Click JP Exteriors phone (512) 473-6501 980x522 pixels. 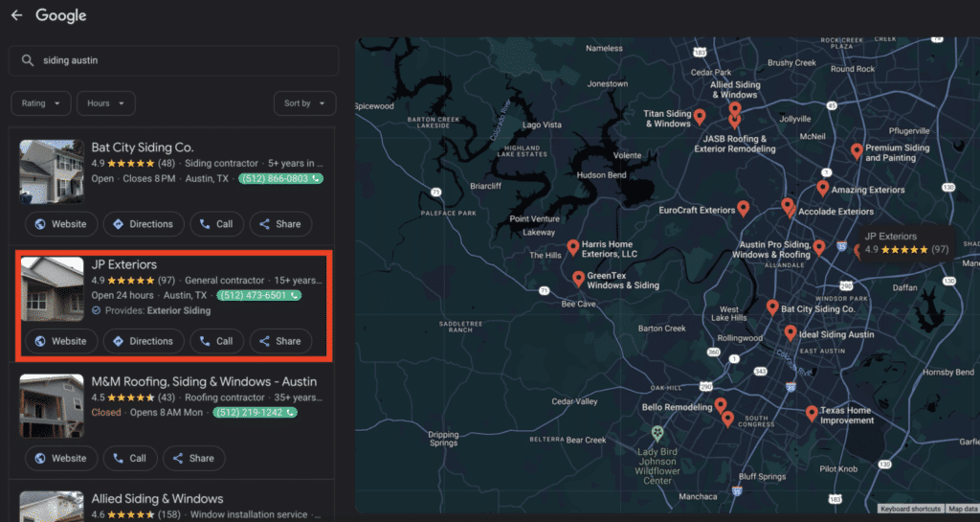(258, 296)
